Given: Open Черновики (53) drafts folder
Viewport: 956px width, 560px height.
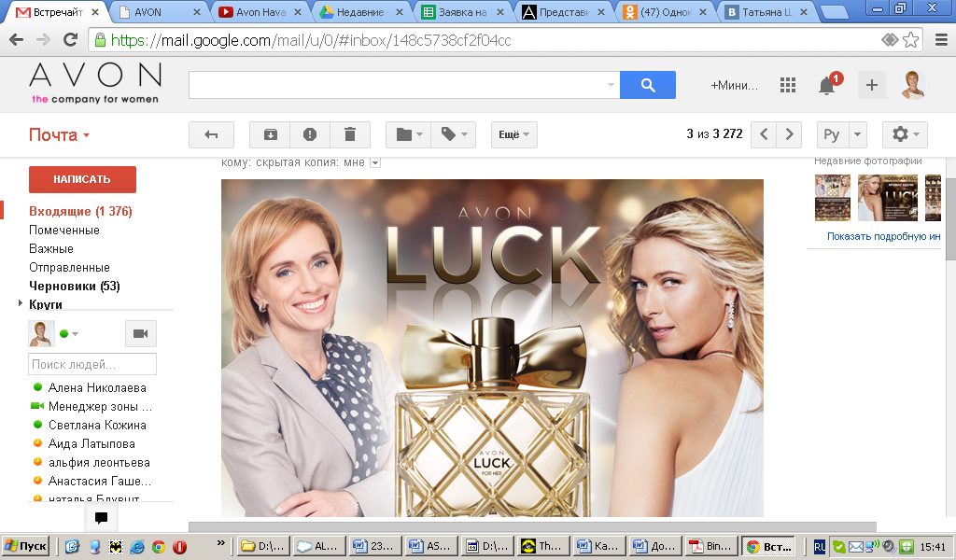Looking at the screenshot, I should (x=75, y=286).
